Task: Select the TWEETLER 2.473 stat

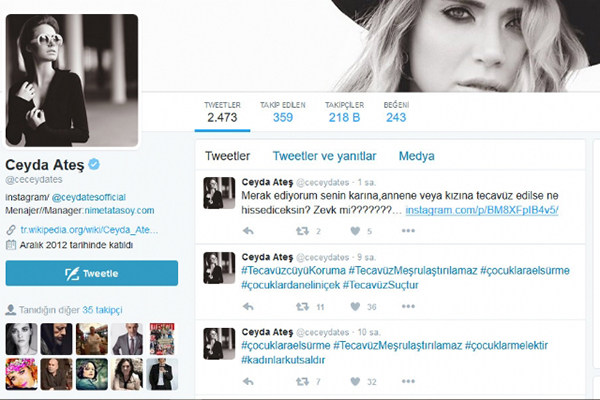Action: click(222, 112)
